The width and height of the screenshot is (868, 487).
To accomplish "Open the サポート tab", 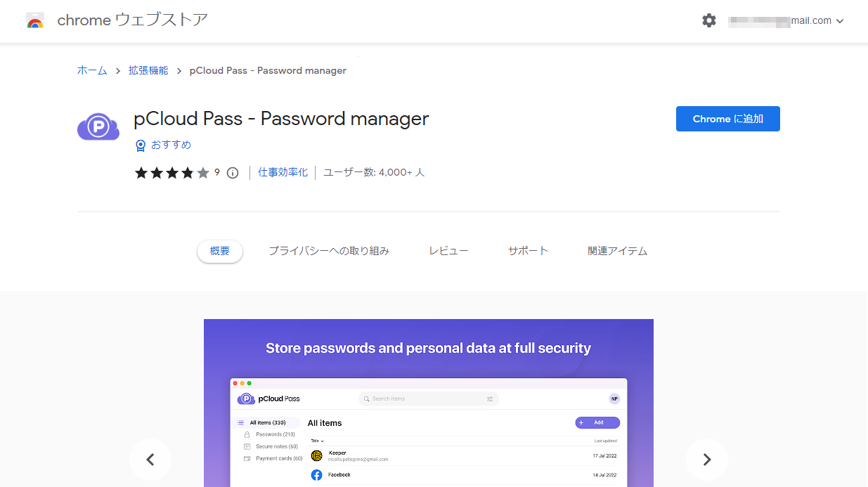I will (x=528, y=251).
